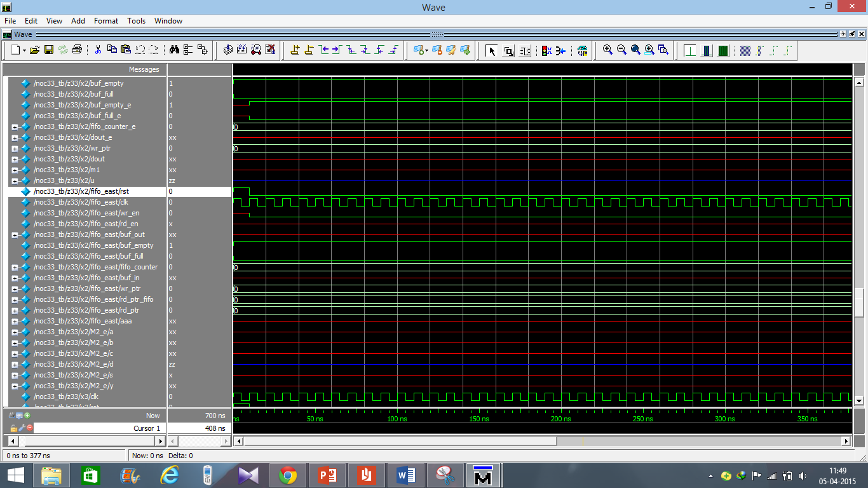Expand the x2/m1 signal
Screen dimensions: 868x488
pos(15,170)
